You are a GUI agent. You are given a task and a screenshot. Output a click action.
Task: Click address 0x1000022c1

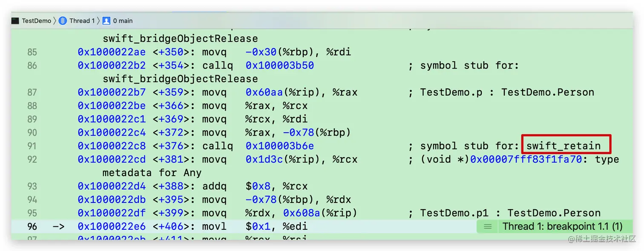112,119
